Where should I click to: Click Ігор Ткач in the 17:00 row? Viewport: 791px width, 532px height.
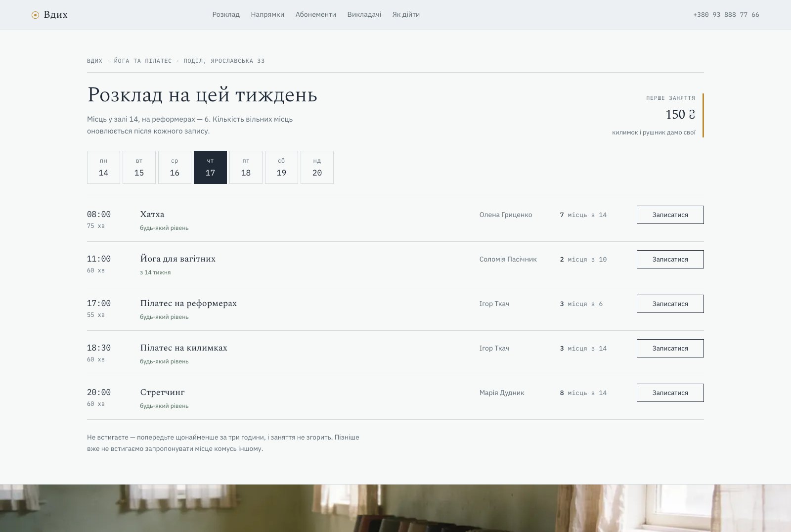494,304
